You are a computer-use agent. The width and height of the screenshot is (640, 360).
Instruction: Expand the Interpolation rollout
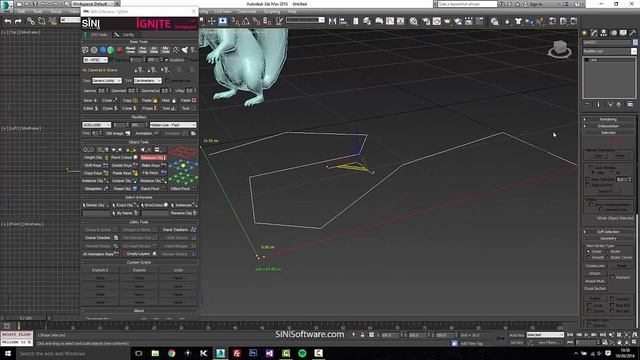608,126
